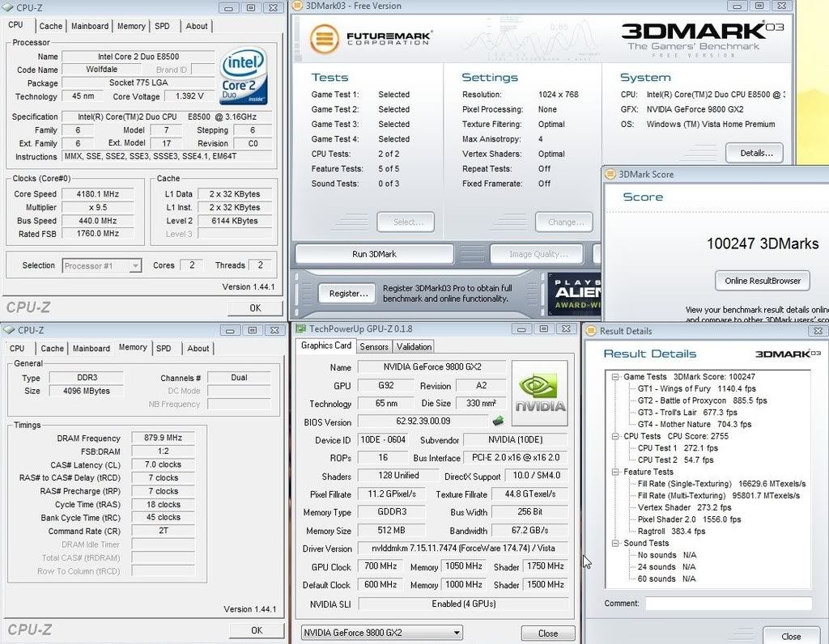Click the Comment text field
829x644 pixels.
728,604
